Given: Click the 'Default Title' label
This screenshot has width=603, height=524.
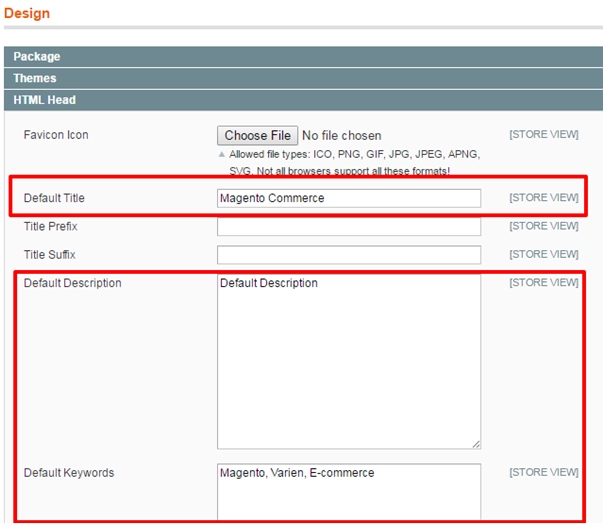Looking at the screenshot, I should click(54, 198).
